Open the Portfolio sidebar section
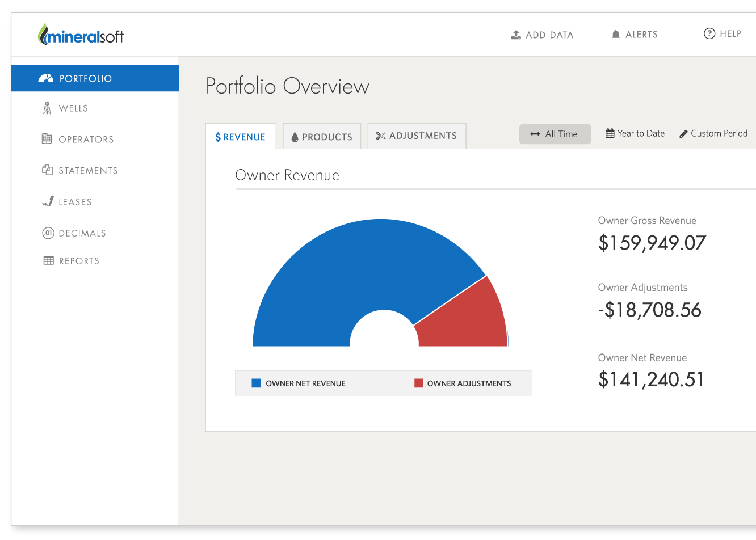 click(95, 78)
